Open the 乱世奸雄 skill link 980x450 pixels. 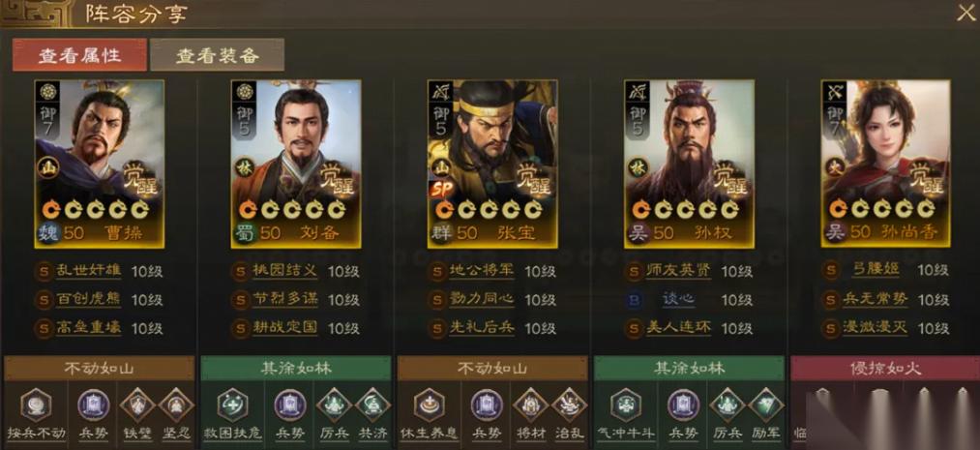89,271
